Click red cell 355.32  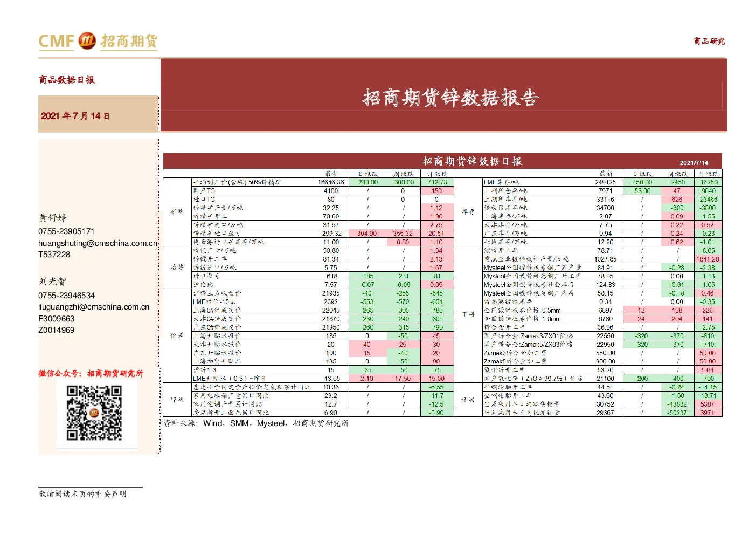[x=403, y=234]
